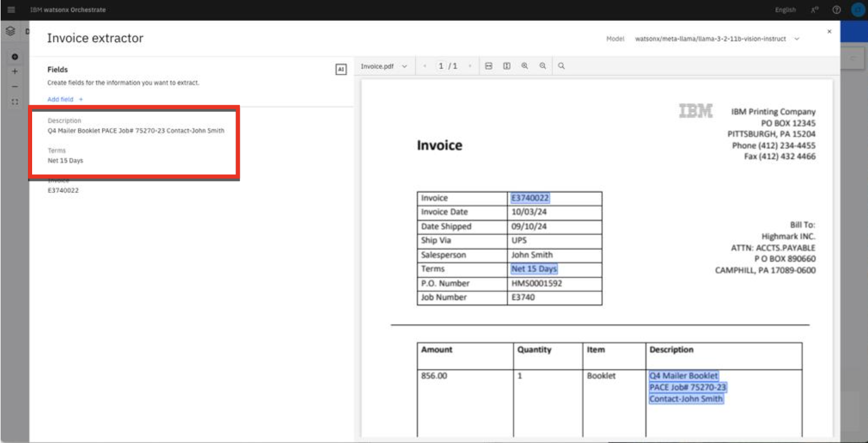
Task: Open search in the document viewer
Action: click(561, 66)
